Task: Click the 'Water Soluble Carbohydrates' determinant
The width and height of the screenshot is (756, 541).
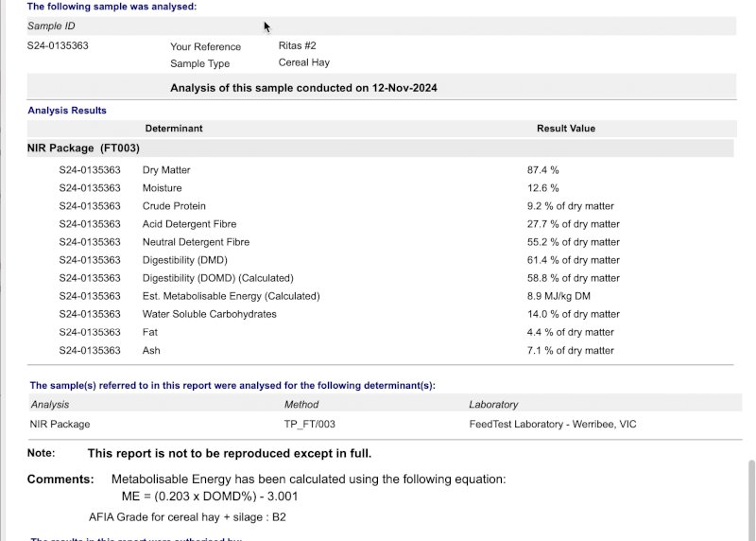Action: [209, 314]
